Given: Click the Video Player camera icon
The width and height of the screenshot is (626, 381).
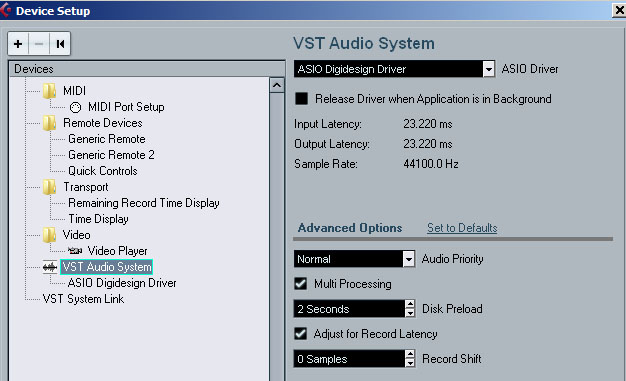Looking at the screenshot, I should [75, 251].
